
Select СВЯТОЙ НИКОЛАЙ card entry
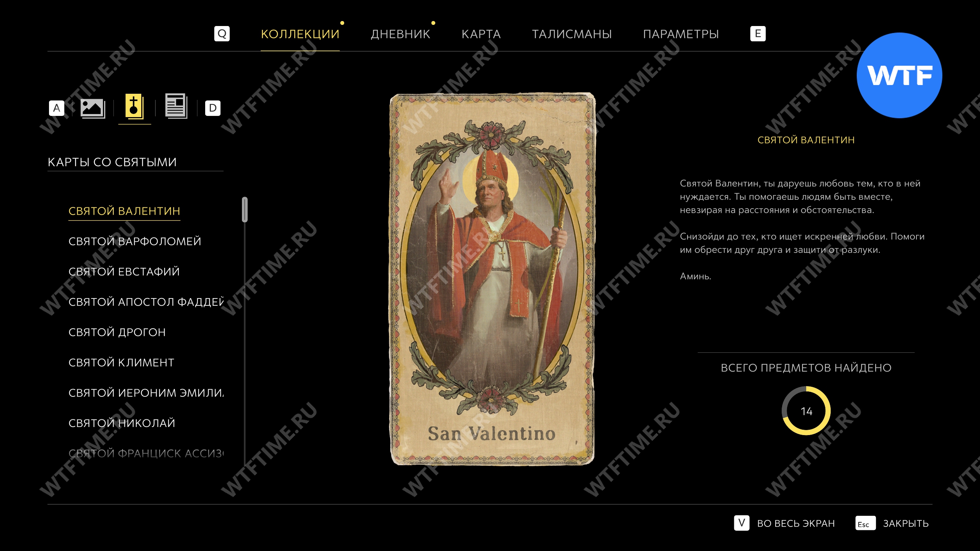pyautogui.click(x=122, y=423)
